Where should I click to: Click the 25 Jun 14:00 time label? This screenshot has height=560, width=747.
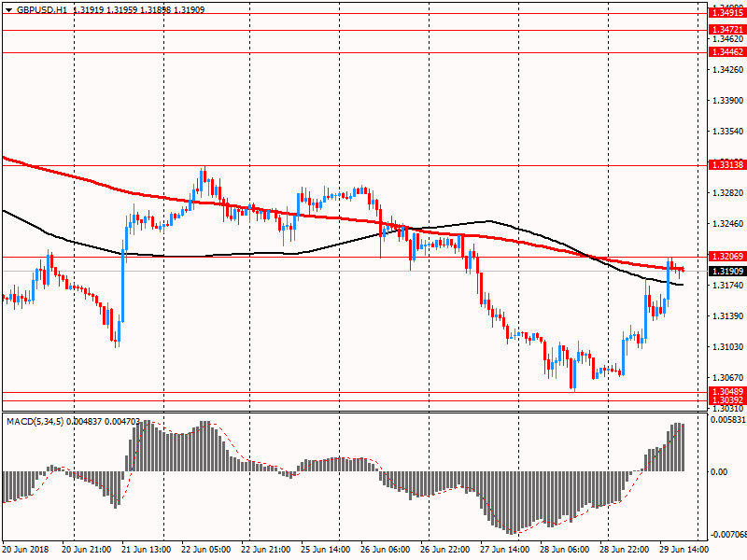pos(325,549)
